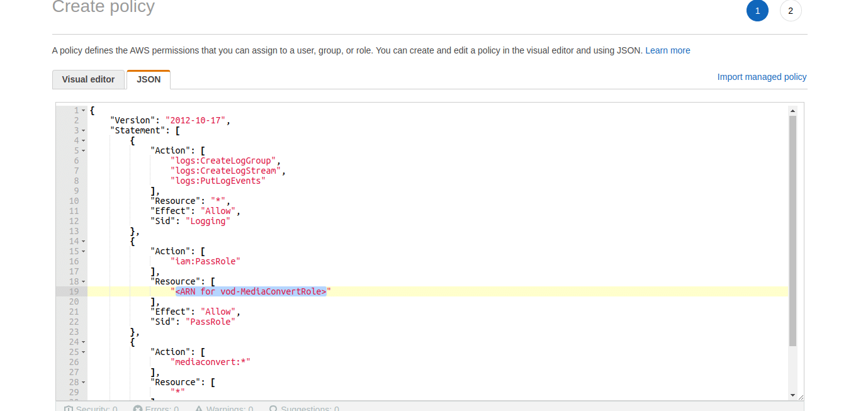The width and height of the screenshot is (868, 411).
Task: Go to step 2 circle indicator
Action: click(x=791, y=11)
